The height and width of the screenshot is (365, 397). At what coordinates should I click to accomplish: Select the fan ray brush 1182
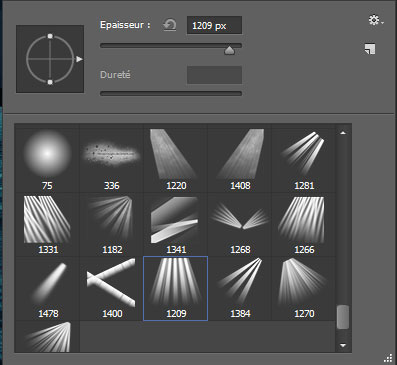(111, 225)
